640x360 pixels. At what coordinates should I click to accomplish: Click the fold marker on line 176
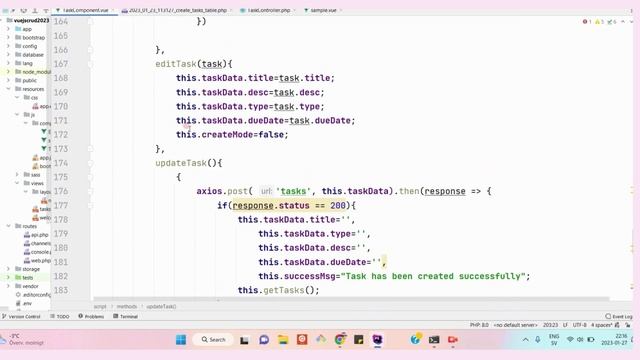90,191
